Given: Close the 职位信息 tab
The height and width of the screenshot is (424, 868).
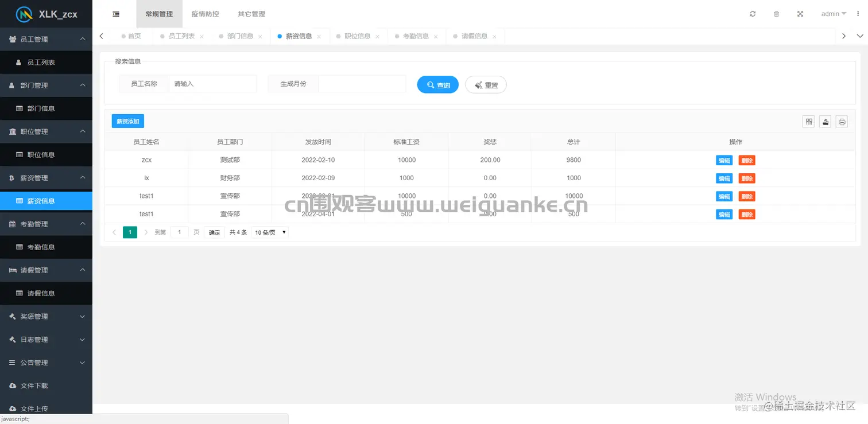Looking at the screenshot, I should coord(377,37).
